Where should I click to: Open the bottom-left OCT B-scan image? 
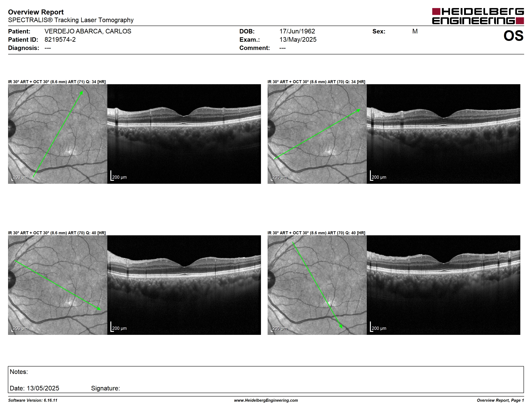tap(184, 285)
